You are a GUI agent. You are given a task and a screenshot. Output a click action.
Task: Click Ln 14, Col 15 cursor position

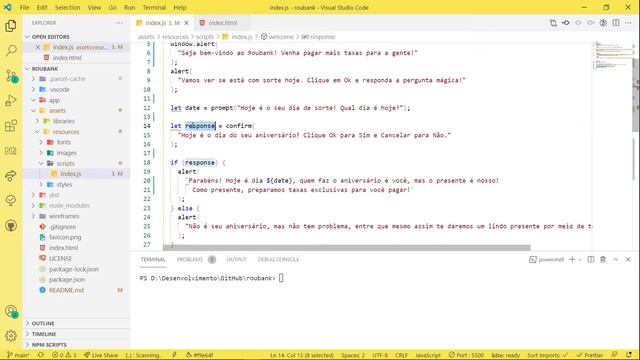coord(302,355)
